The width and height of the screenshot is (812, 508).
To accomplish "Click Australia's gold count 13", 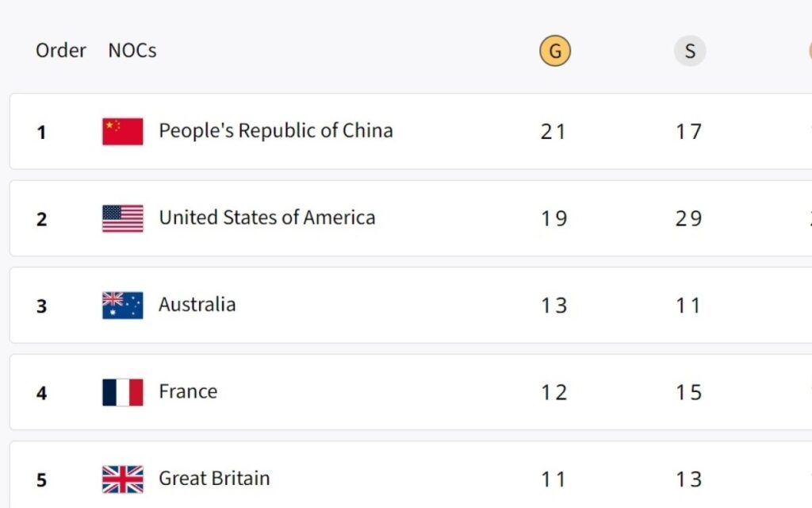I will (x=553, y=306).
